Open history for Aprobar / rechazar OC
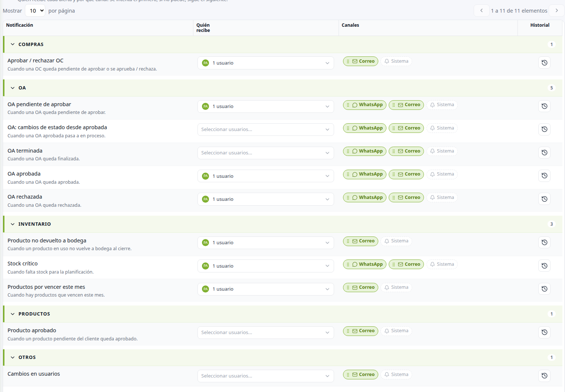The width and height of the screenshot is (565, 392). [x=544, y=63]
